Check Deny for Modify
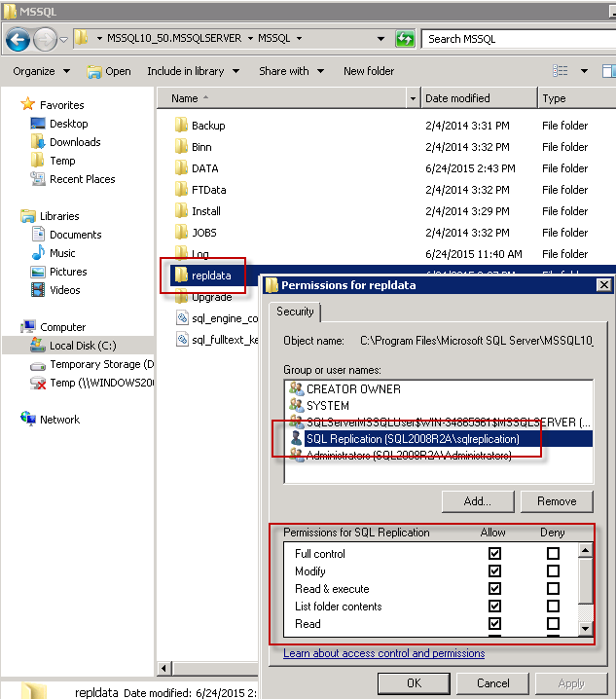Screen dimensions: 616x699 coord(553,571)
